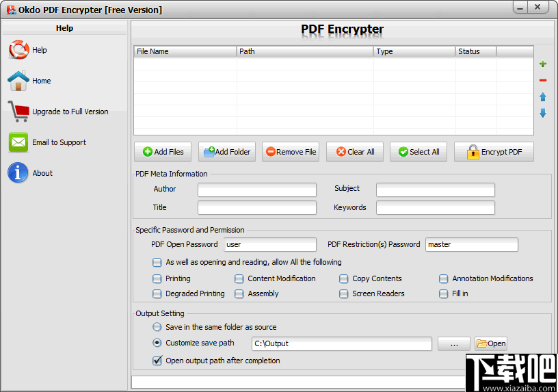558x392 pixels.
Task: Click the Path column header
Action: [305, 51]
